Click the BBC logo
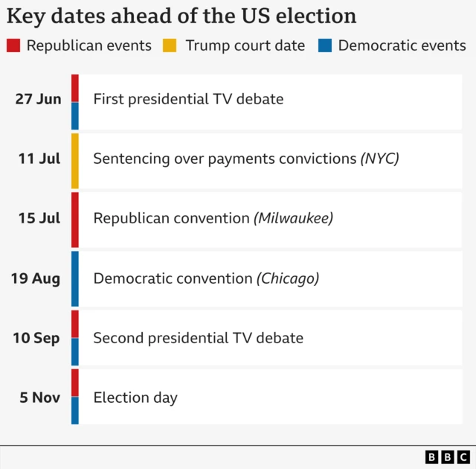This screenshot has height=469, width=476. [447, 457]
